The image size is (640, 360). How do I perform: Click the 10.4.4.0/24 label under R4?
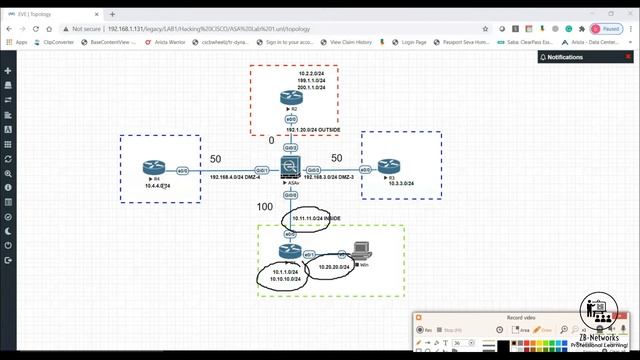pyautogui.click(x=158, y=186)
